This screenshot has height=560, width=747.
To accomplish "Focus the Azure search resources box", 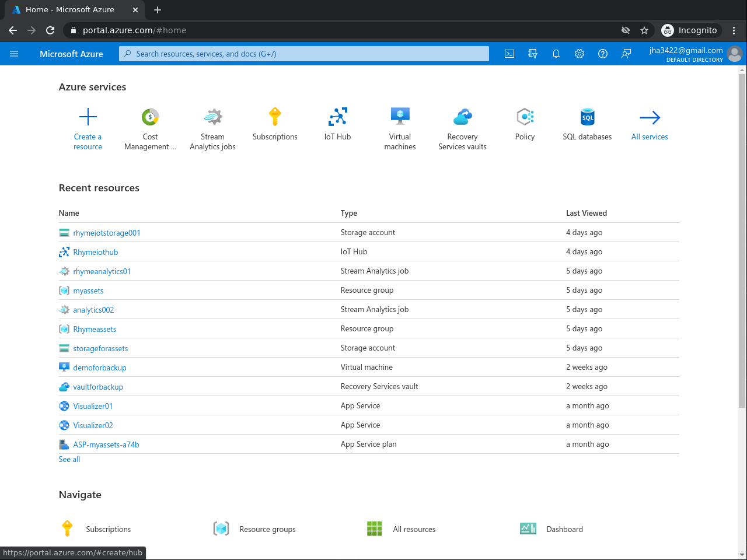I will 304,54.
